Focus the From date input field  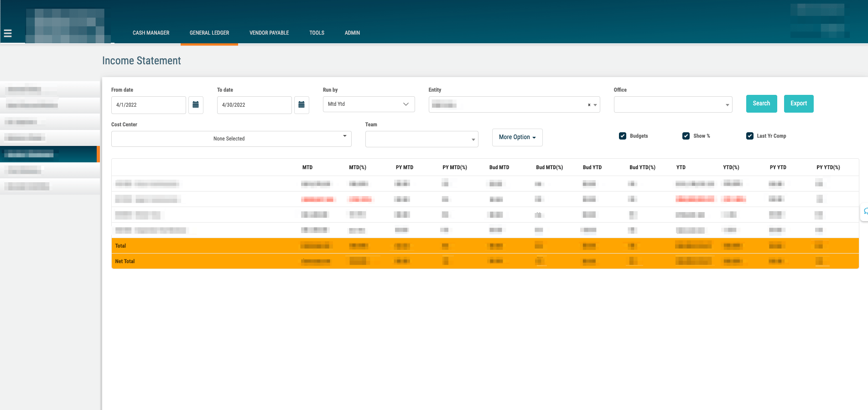[149, 105]
